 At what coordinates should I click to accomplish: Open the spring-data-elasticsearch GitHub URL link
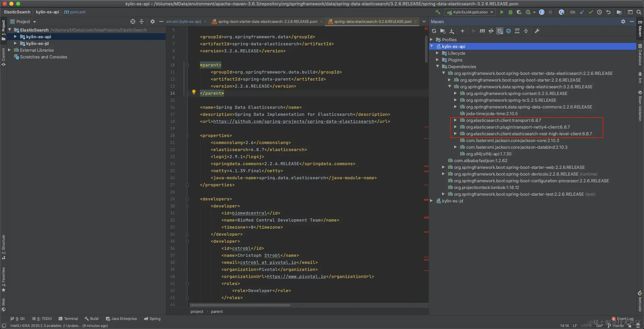tap(293, 122)
